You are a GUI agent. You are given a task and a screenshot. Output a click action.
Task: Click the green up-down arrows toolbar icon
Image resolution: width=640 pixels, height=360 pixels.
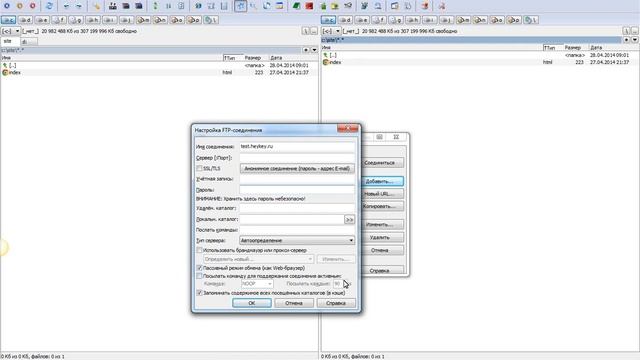point(155,6)
